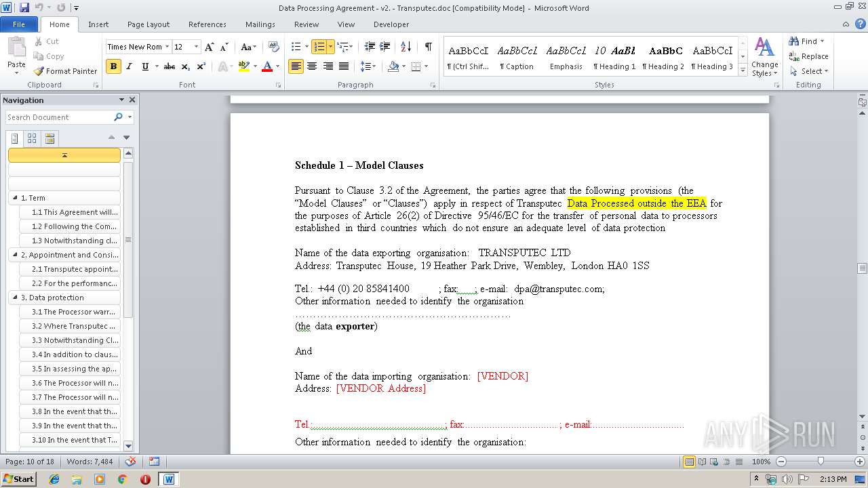Collapse the 1. Term heading
This screenshot has height=488, width=868.
click(x=15, y=198)
